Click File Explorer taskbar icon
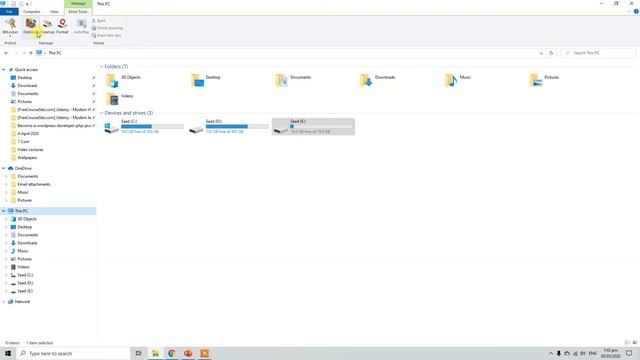 [x=156, y=353]
